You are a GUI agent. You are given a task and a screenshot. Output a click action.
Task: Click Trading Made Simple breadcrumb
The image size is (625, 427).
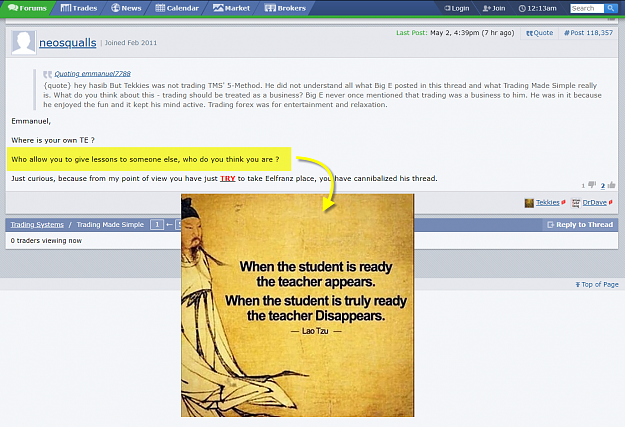click(110, 225)
